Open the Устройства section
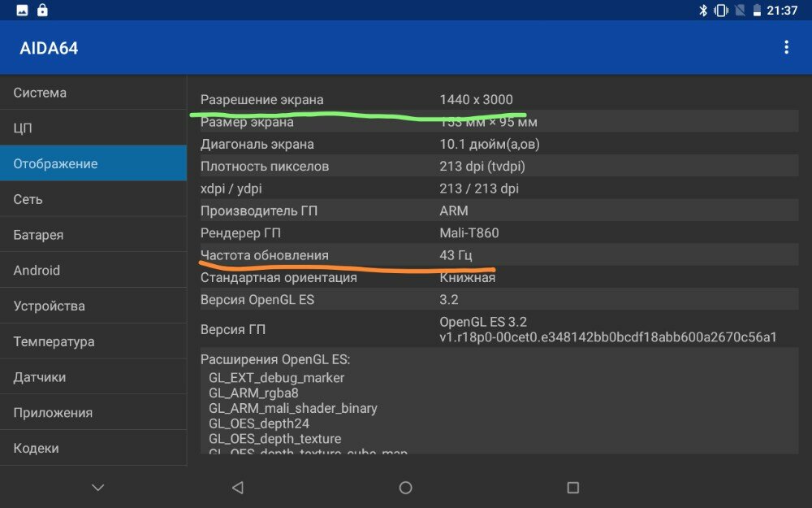The width and height of the screenshot is (812, 508). [x=93, y=306]
